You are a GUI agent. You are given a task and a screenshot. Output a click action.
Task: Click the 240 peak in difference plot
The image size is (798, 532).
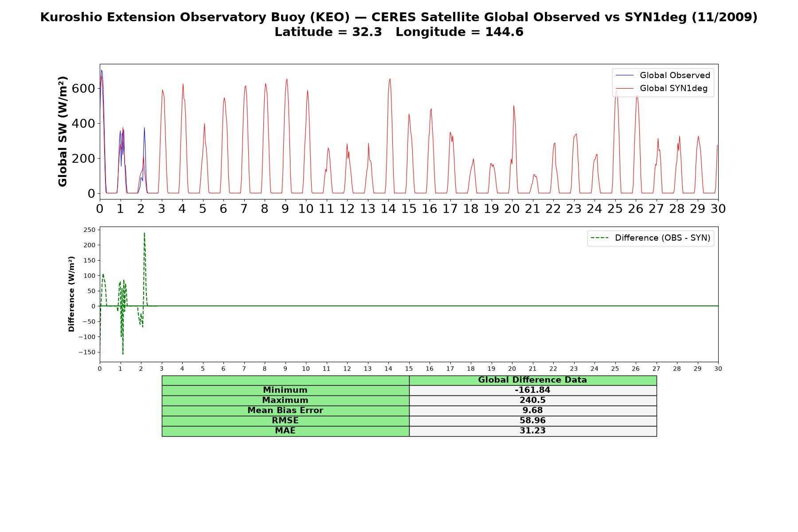coord(144,234)
